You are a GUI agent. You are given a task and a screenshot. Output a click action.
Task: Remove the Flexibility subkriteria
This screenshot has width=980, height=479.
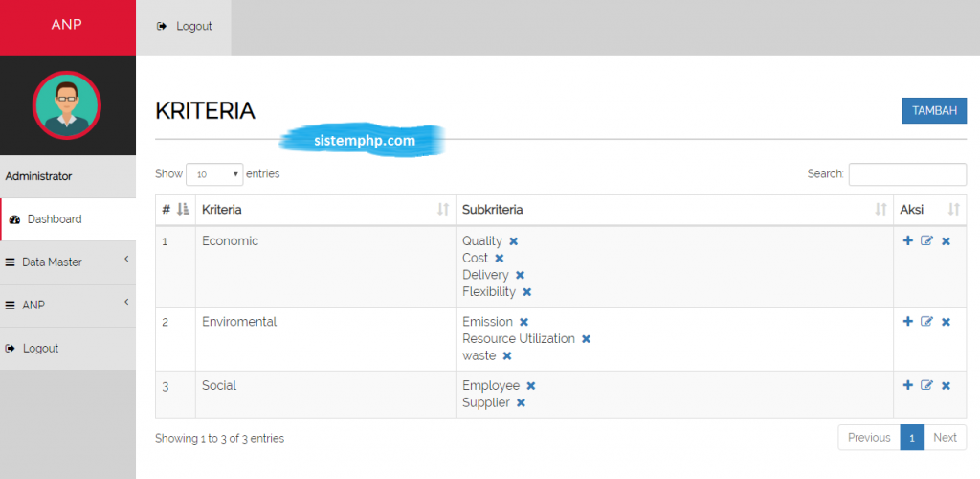(526, 292)
